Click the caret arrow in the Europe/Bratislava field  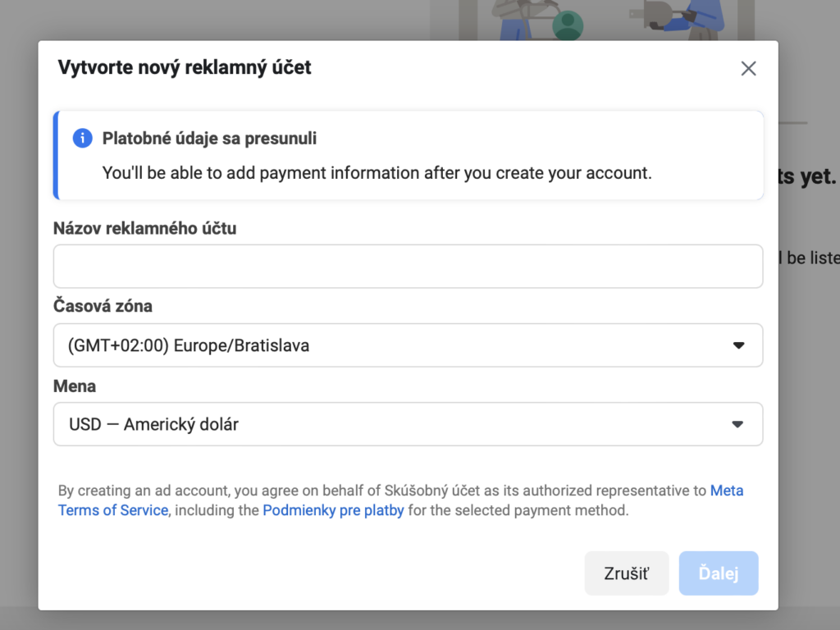coord(739,345)
